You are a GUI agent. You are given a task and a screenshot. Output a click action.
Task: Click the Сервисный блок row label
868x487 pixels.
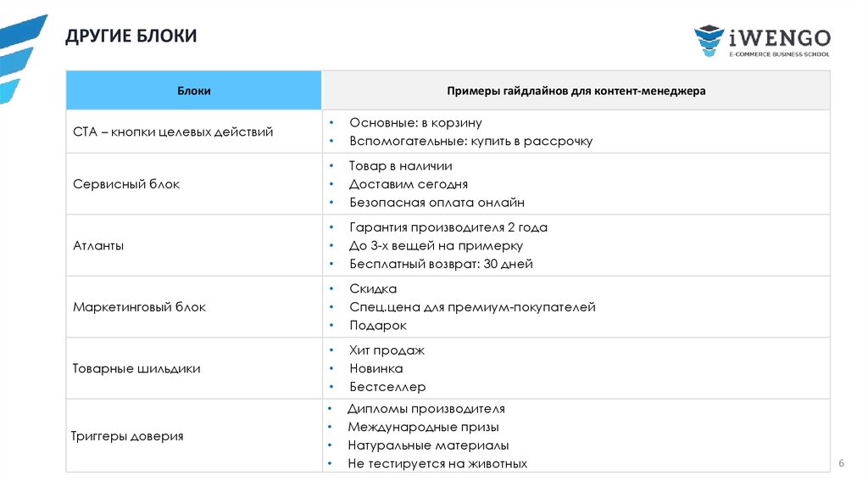pos(127,184)
